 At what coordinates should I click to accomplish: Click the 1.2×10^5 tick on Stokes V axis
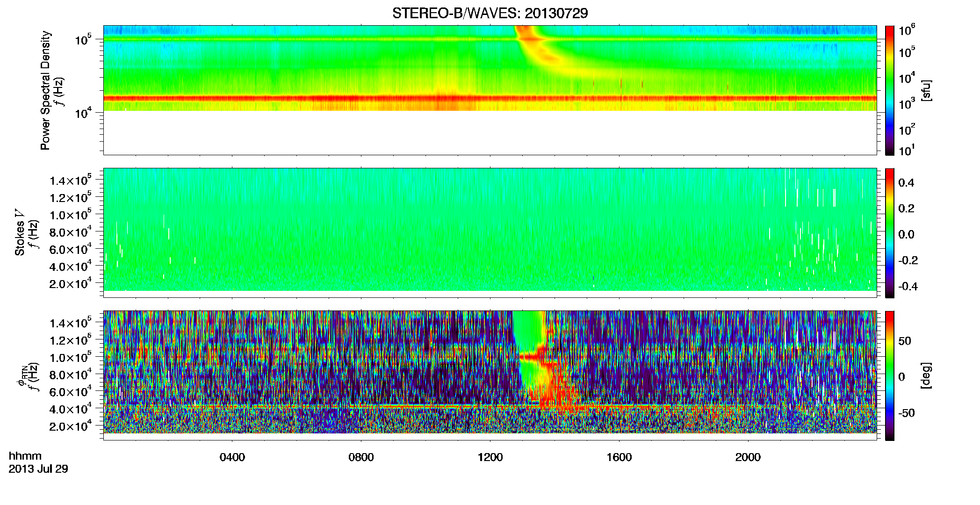[x=70, y=197]
